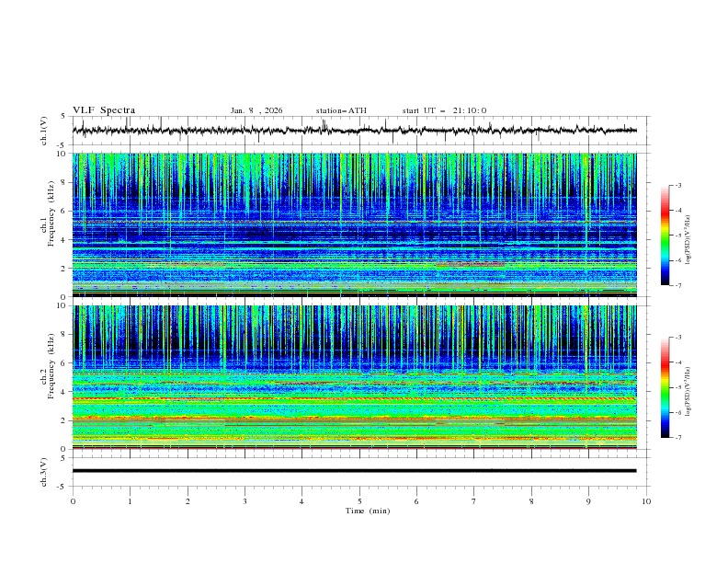The height and width of the screenshot is (563, 728).
Task: Click "-7" on the ch.1 colorbar
Action: [x=677, y=285]
